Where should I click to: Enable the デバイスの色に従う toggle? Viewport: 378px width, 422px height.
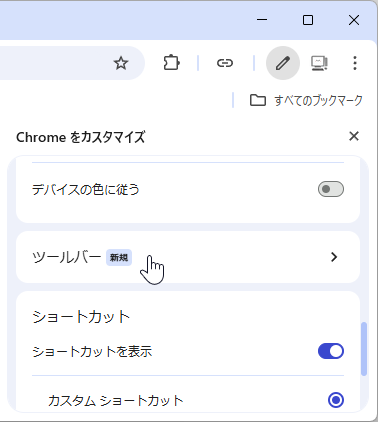tap(331, 189)
